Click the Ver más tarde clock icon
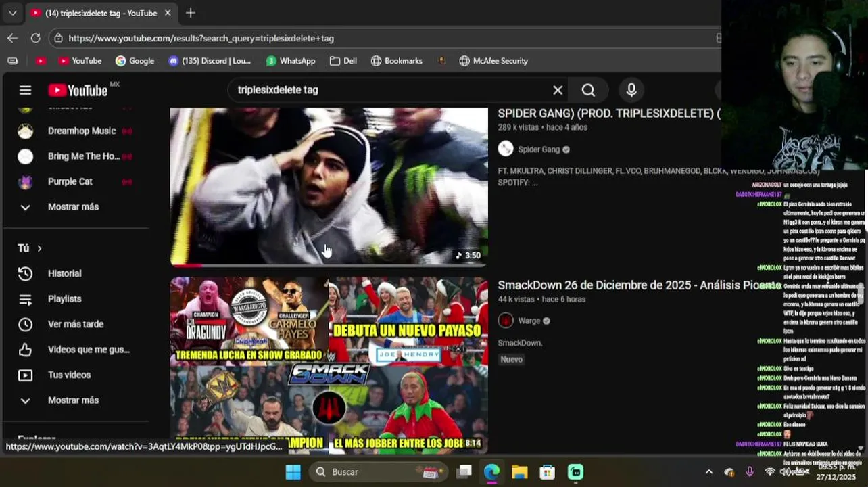 click(x=25, y=324)
